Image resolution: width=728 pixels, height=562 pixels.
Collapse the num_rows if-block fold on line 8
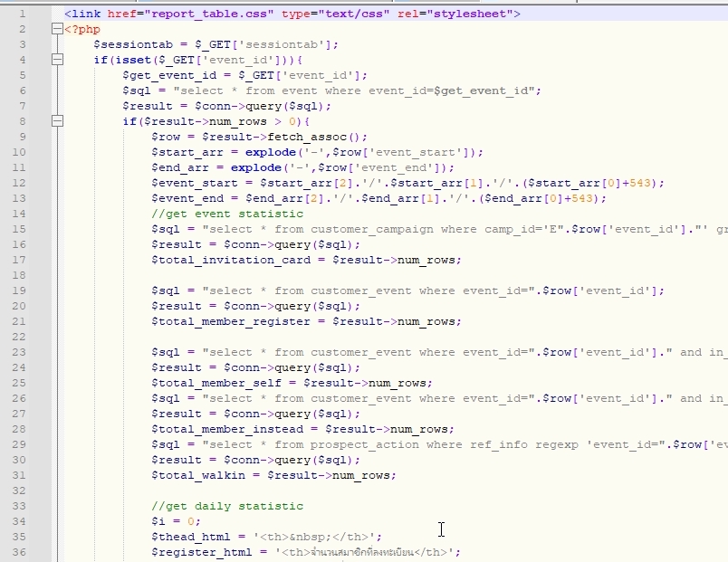[x=56, y=120]
